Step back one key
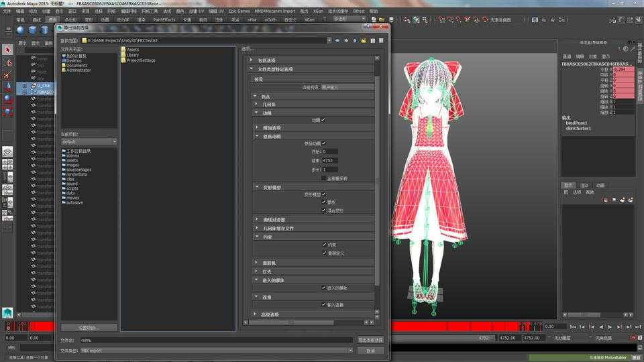The width and height of the screenshot is (644, 362). (592, 327)
